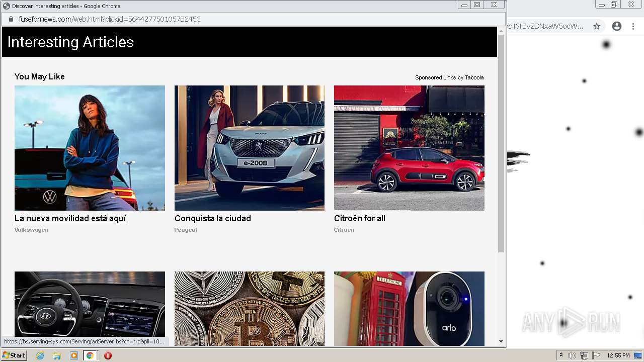Open the media player taskbar icon
The height and width of the screenshot is (362, 644).
pos(74,355)
